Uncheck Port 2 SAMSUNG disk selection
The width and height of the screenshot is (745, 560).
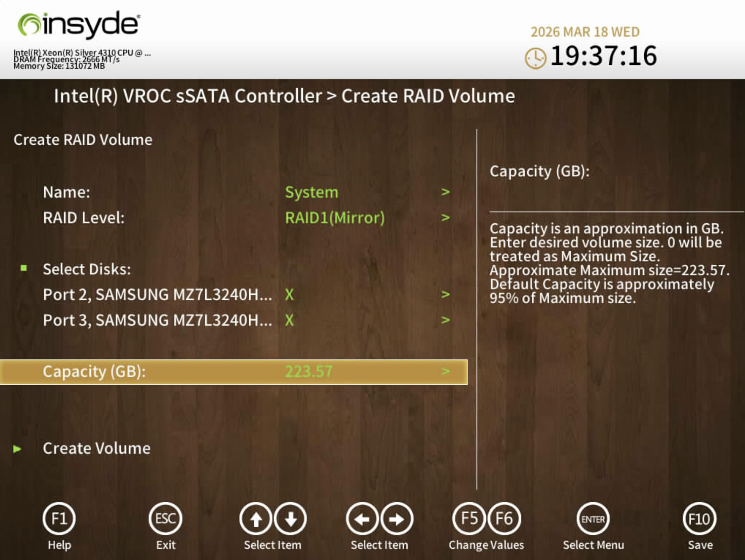pos(290,294)
